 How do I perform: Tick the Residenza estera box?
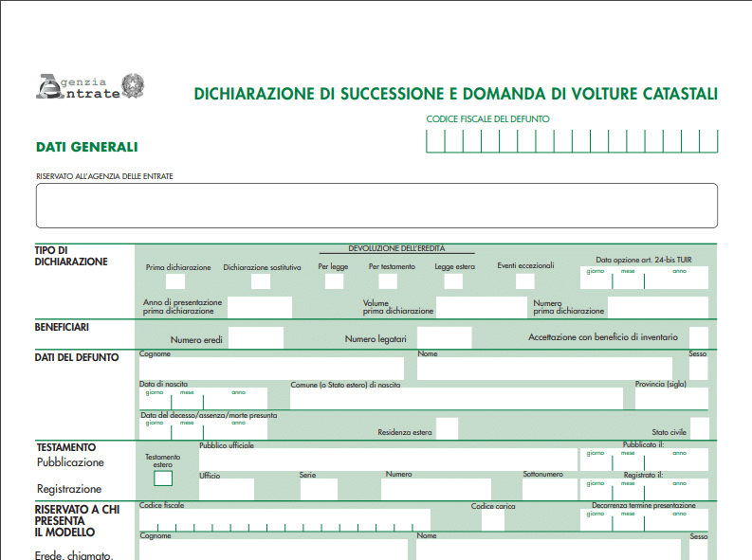point(447,428)
